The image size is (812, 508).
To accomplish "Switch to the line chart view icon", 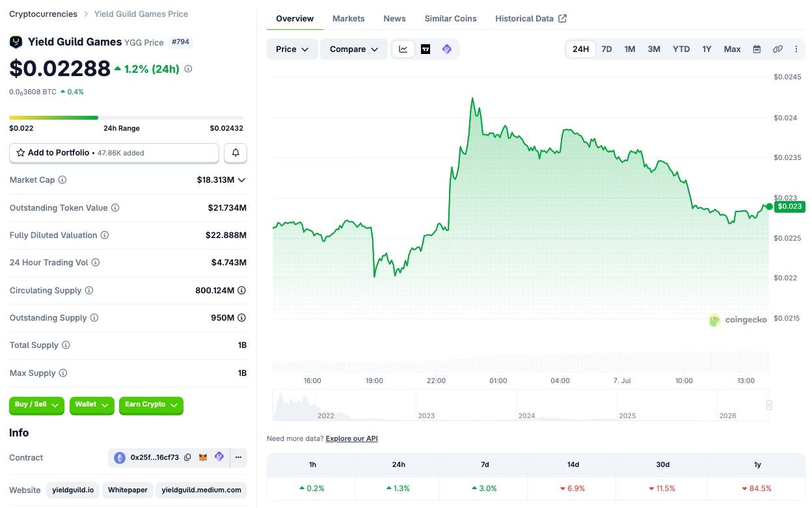I will pyautogui.click(x=403, y=49).
